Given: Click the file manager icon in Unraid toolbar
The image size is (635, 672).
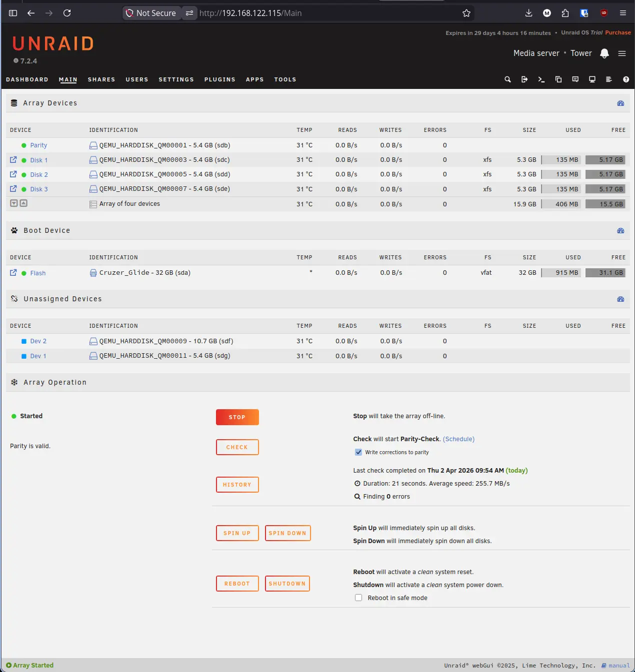Looking at the screenshot, I should coord(558,79).
